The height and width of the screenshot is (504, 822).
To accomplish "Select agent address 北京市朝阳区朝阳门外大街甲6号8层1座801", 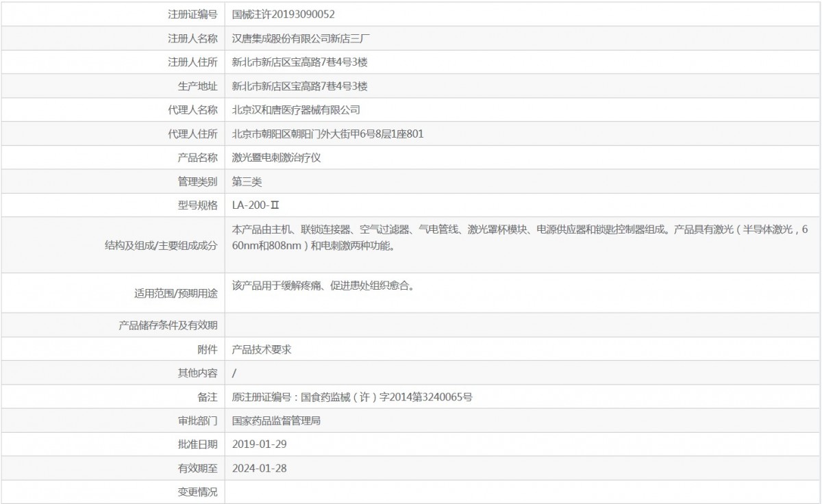I will click(328, 134).
